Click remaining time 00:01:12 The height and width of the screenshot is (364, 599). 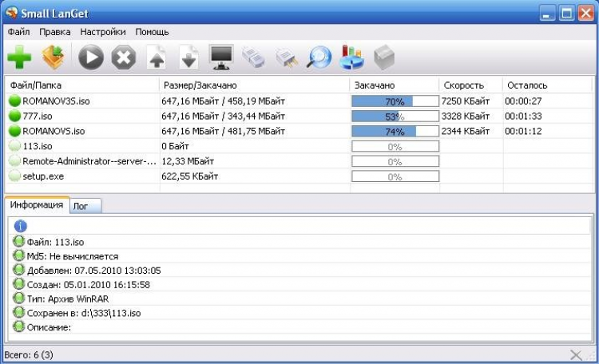coord(523,132)
